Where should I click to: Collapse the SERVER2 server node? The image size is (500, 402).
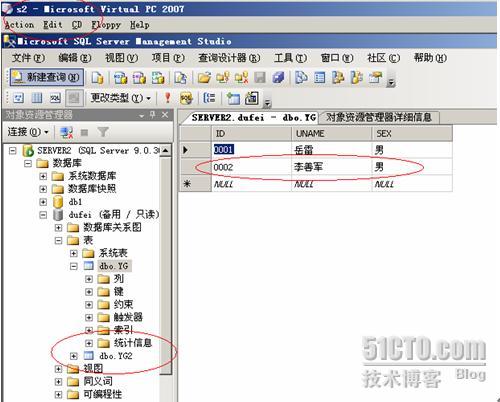point(13,151)
